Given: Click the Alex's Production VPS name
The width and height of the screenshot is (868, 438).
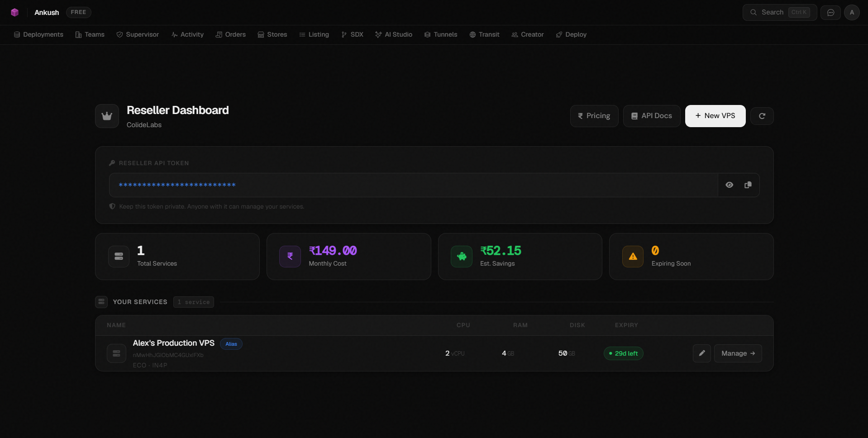Looking at the screenshot, I should (x=173, y=343).
